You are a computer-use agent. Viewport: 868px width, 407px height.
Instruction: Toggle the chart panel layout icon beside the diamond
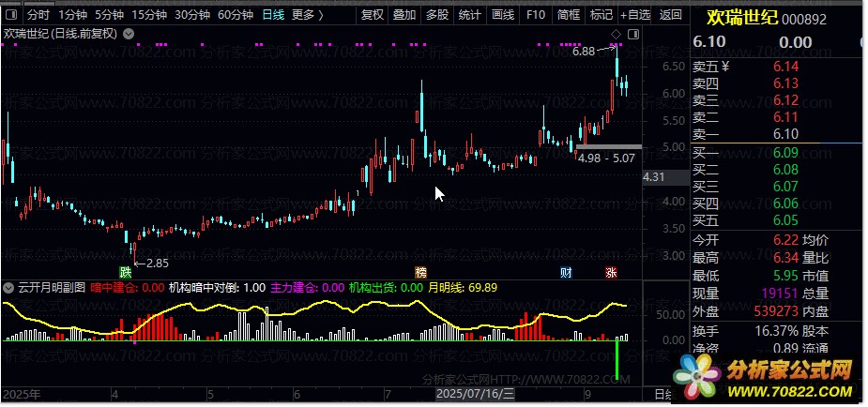[633, 35]
